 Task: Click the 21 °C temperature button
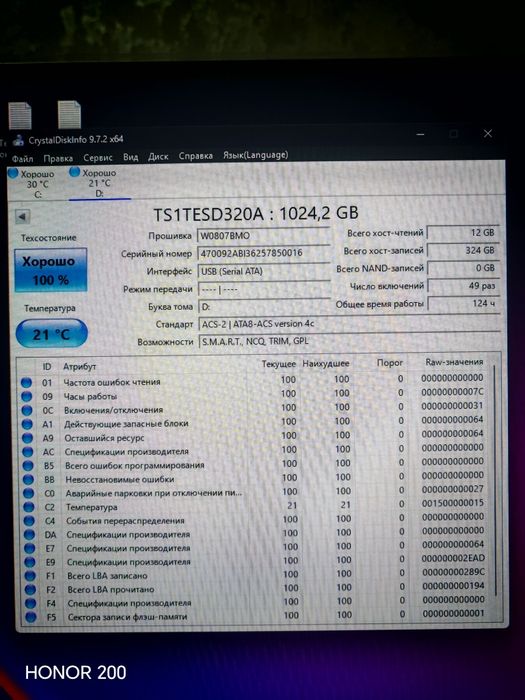tap(51, 333)
